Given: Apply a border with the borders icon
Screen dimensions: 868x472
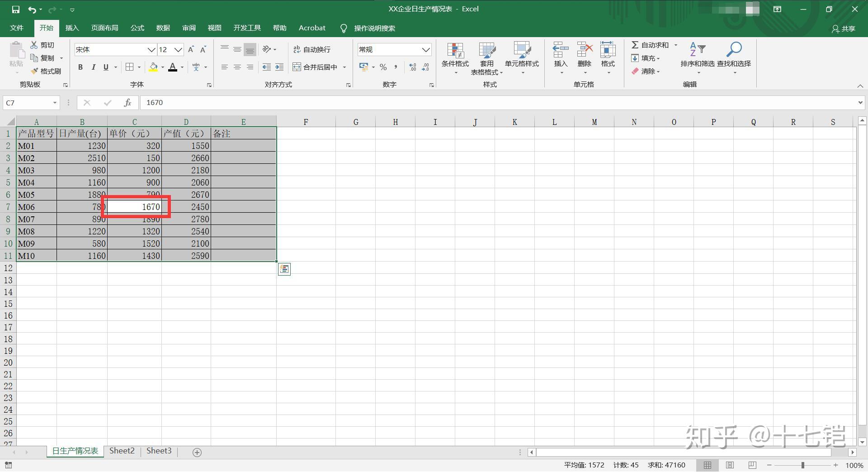Looking at the screenshot, I should 130,67.
